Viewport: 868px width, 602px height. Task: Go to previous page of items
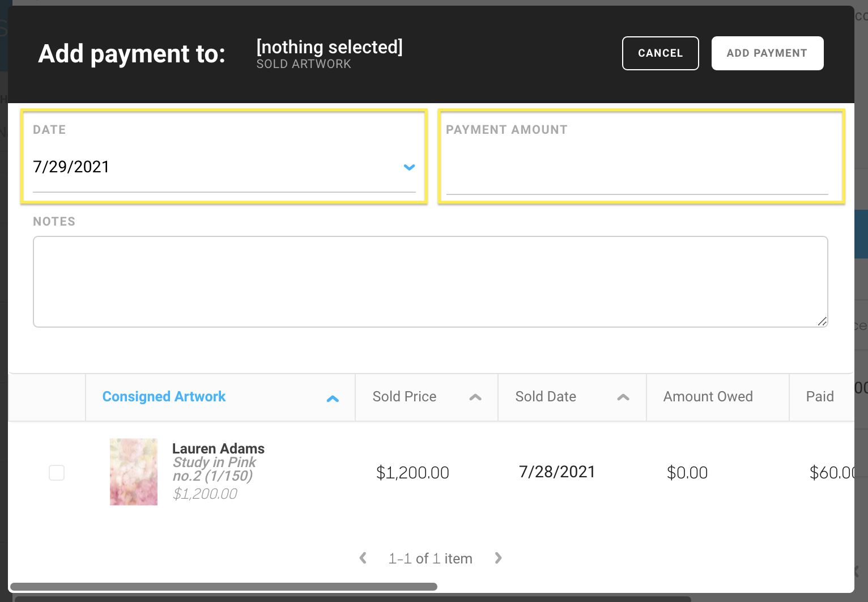tap(363, 558)
